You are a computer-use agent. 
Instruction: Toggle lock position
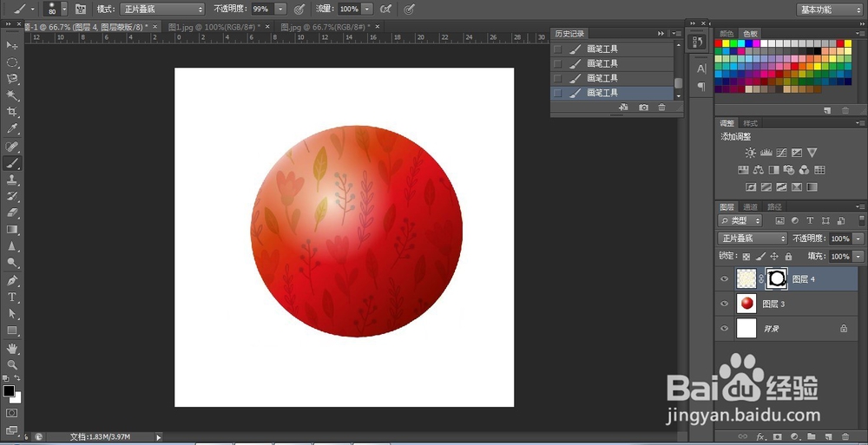pyautogui.click(x=774, y=256)
